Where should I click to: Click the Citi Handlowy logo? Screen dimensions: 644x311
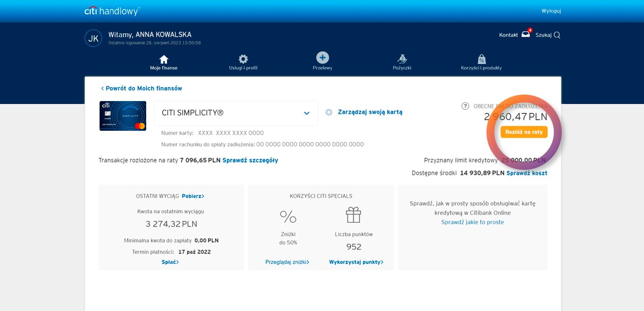click(x=112, y=11)
